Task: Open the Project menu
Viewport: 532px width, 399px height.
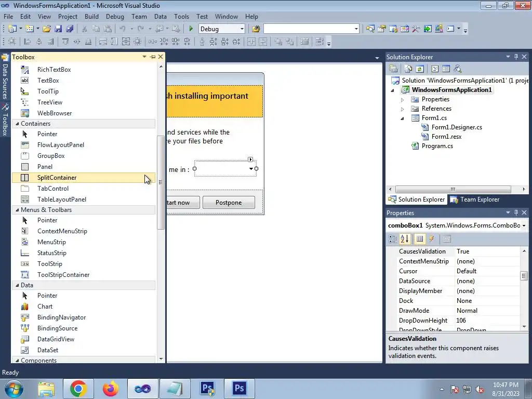Action: pos(68,16)
